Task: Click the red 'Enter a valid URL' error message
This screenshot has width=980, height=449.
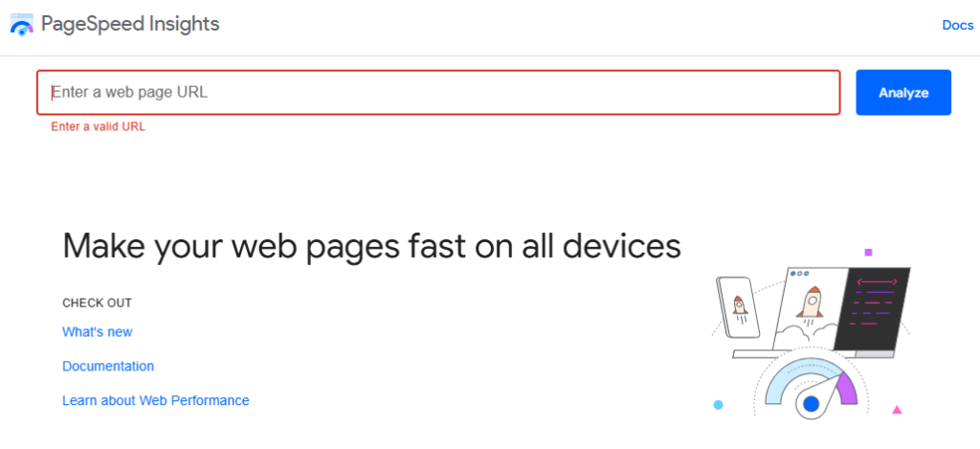Action: pyautogui.click(x=99, y=127)
